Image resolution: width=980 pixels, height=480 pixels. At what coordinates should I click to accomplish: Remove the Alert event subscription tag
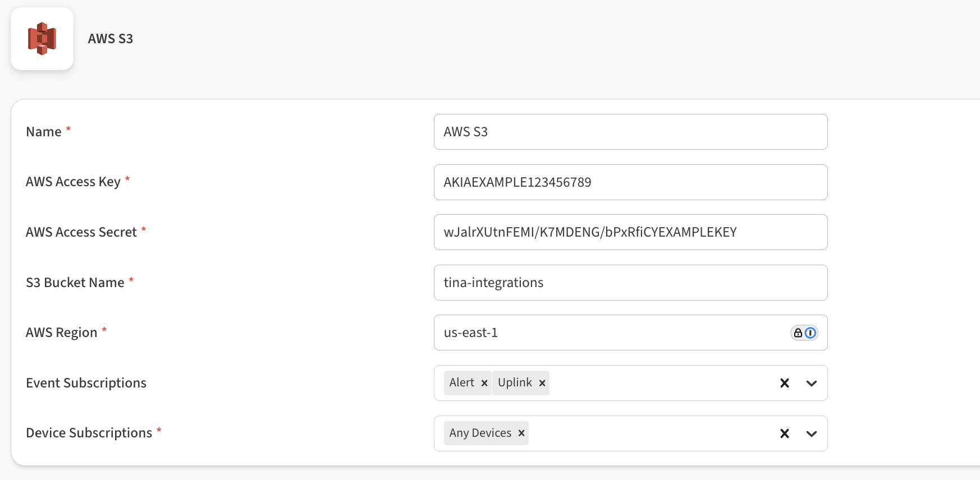pyautogui.click(x=484, y=383)
